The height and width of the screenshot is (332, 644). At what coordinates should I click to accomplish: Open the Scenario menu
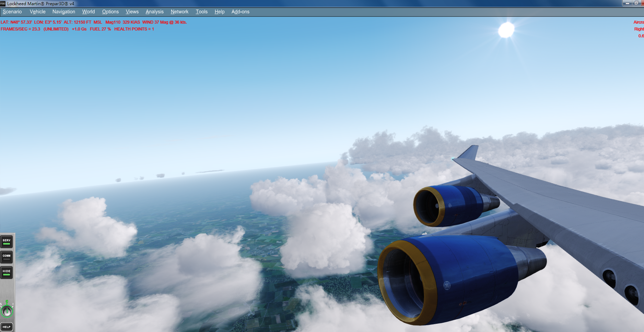click(x=12, y=11)
